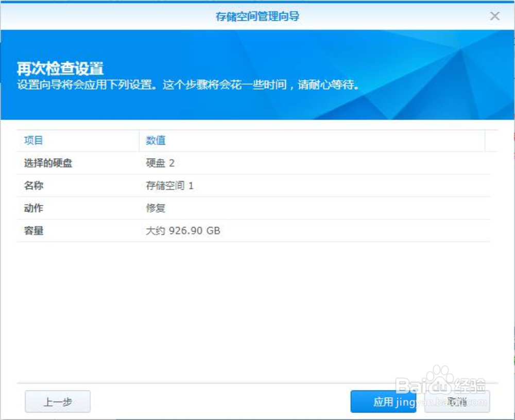The width and height of the screenshot is (515, 420).
Task: Select the 项目 column header
Action: pyautogui.click(x=78, y=141)
